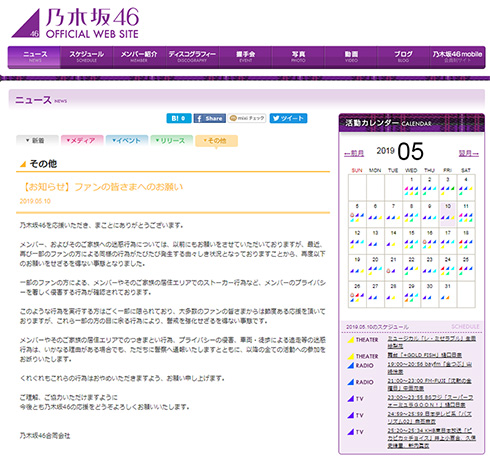The image size is (490, 457).
Task: Open the 25:20 NHK TV schedule link
Action: coord(431,438)
